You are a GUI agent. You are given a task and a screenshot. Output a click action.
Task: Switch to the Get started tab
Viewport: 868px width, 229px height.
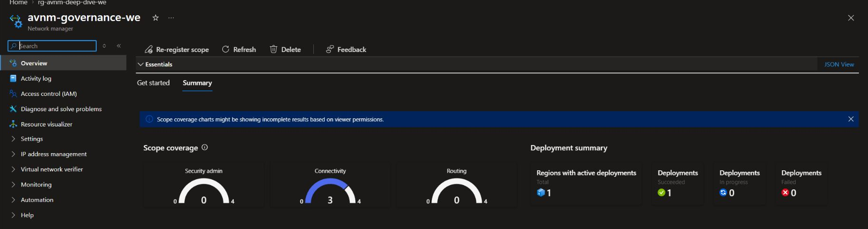[x=153, y=83]
